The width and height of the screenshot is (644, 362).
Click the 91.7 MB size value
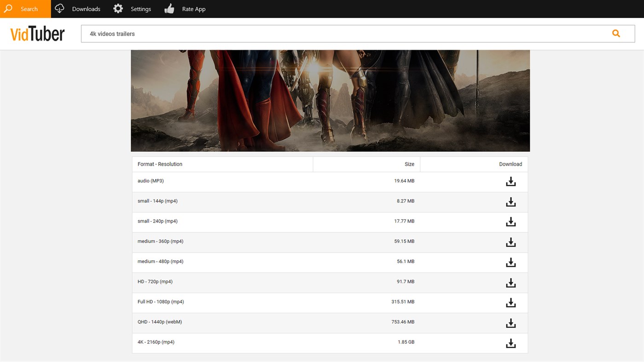coord(406,282)
